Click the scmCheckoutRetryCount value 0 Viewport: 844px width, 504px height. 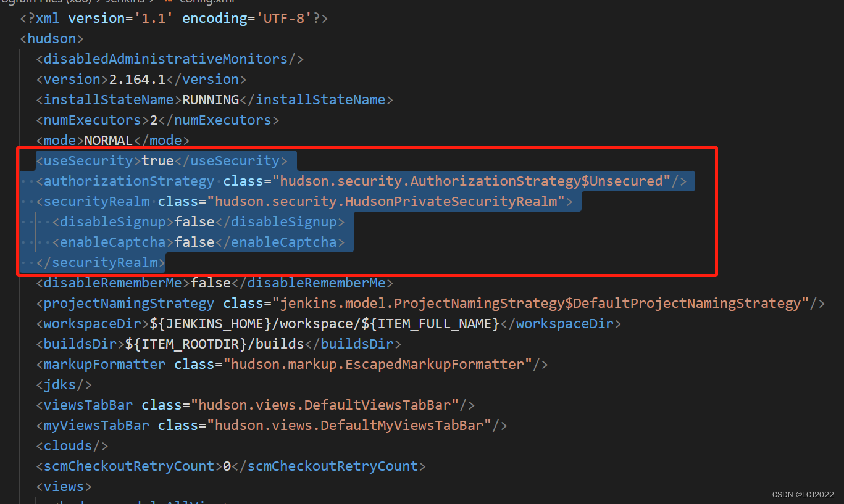pos(227,466)
